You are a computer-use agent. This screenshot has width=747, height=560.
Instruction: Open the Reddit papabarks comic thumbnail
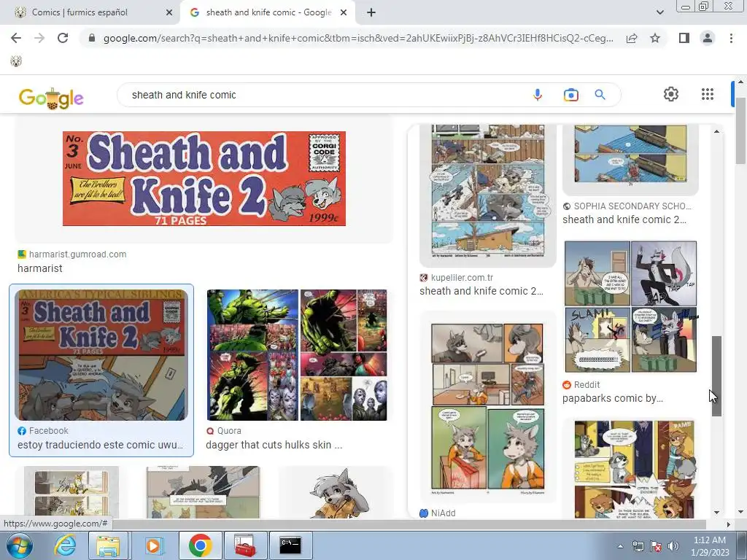tap(631, 307)
